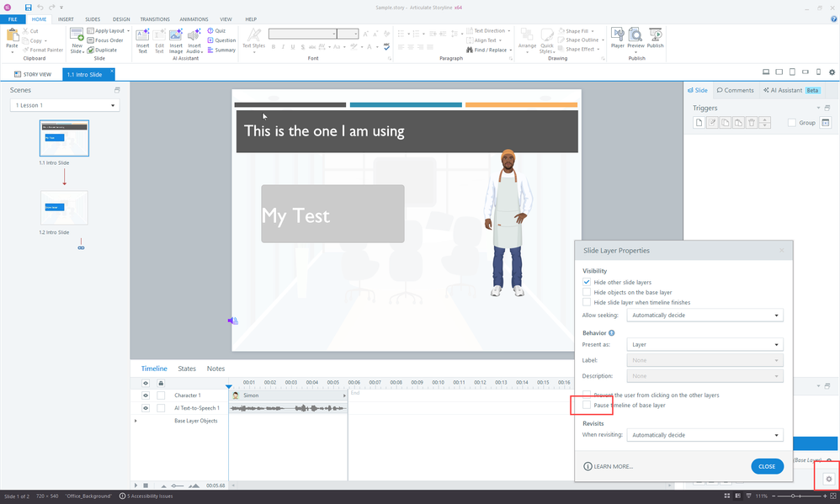This screenshot has width=840, height=504.
Task: Hide Character 1 using its eye icon
Action: (145, 395)
